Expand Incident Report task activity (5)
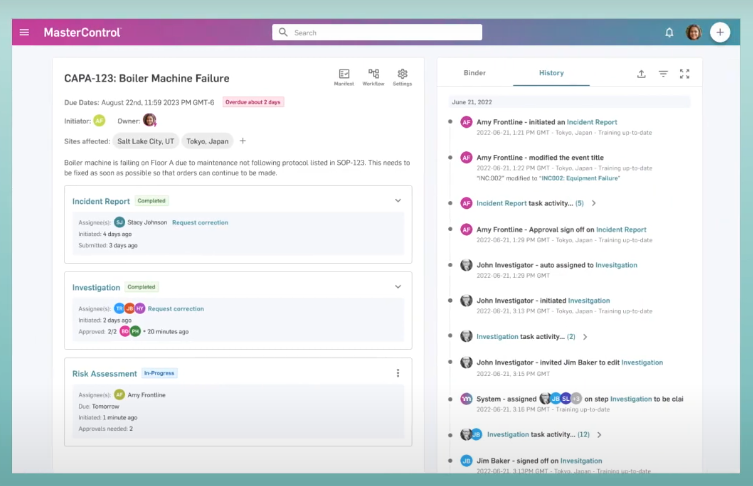 pyautogui.click(x=594, y=203)
